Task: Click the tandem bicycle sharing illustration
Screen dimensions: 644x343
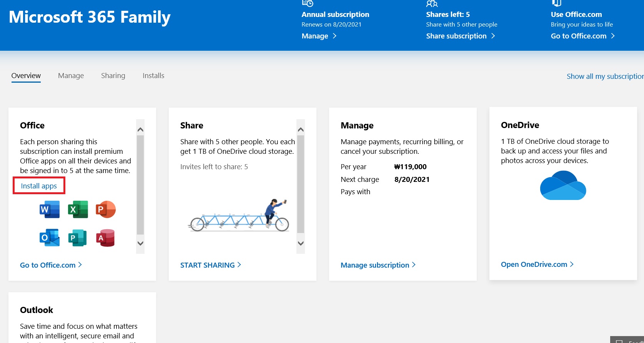Action: coord(238,215)
